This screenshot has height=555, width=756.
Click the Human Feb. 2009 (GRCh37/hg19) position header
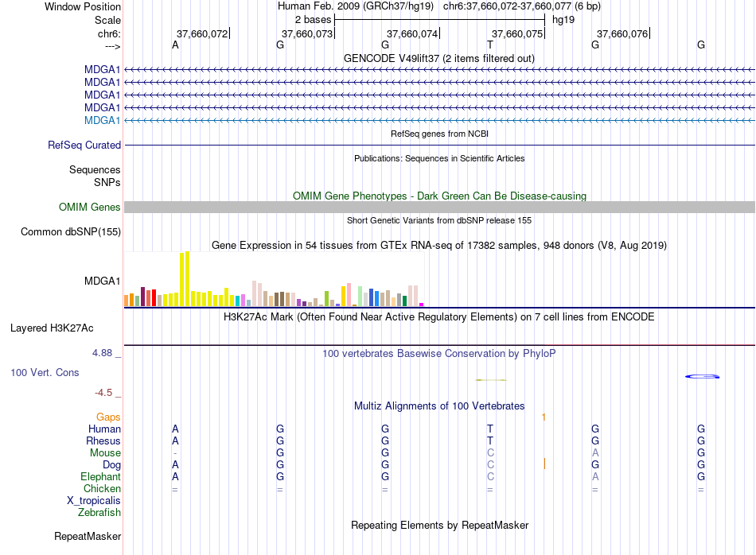point(356,6)
